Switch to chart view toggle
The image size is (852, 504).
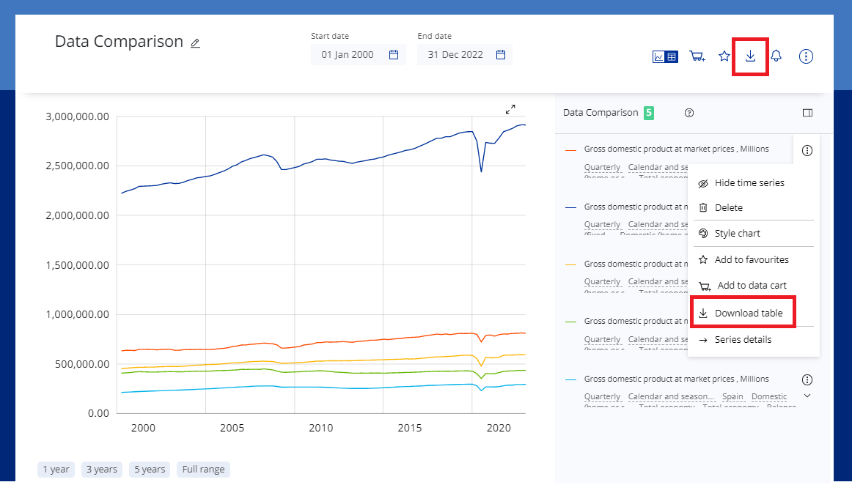pos(659,56)
